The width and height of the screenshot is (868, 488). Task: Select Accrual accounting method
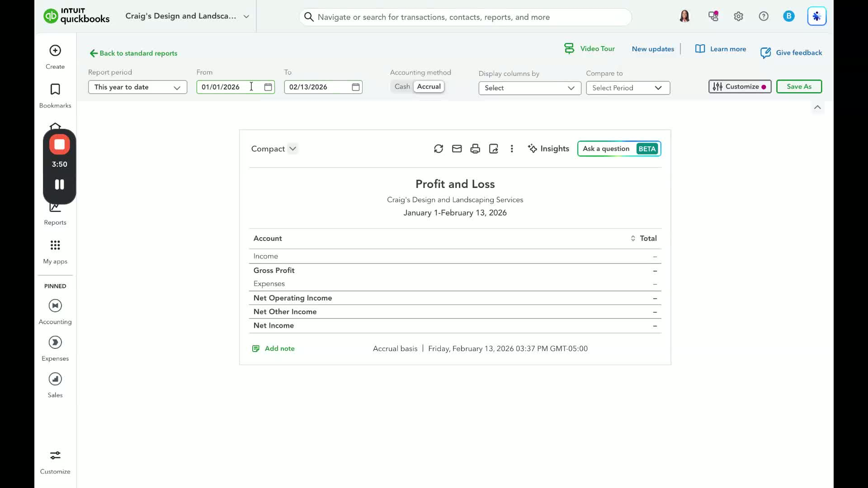[429, 87]
